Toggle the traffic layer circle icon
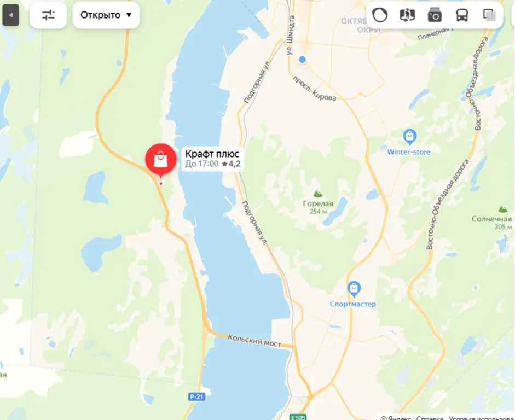The width and height of the screenshot is (515, 420). point(380,15)
